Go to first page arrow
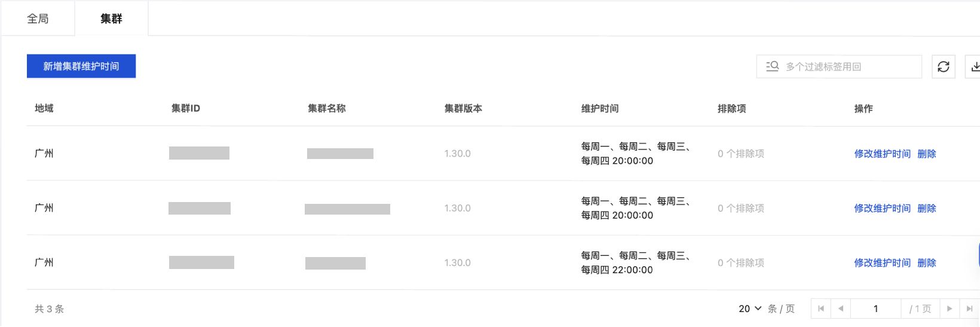The image size is (980, 327). (821, 308)
